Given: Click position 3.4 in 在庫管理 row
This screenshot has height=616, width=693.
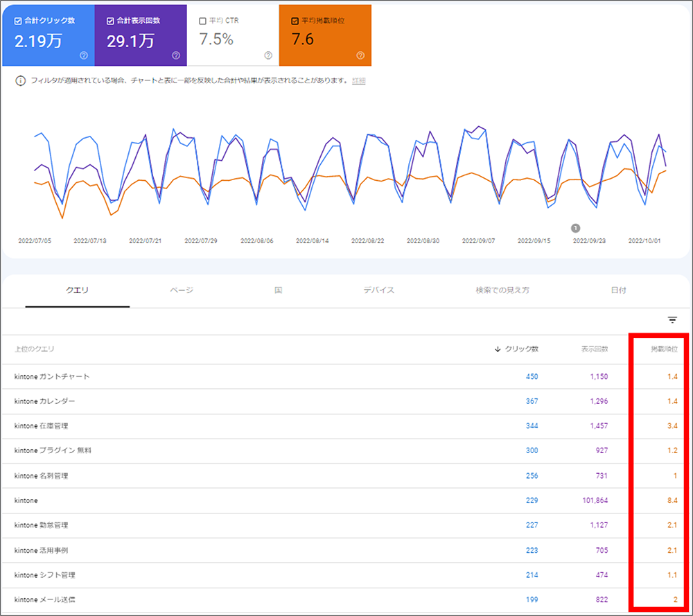Looking at the screenshot, I should 672,426.
